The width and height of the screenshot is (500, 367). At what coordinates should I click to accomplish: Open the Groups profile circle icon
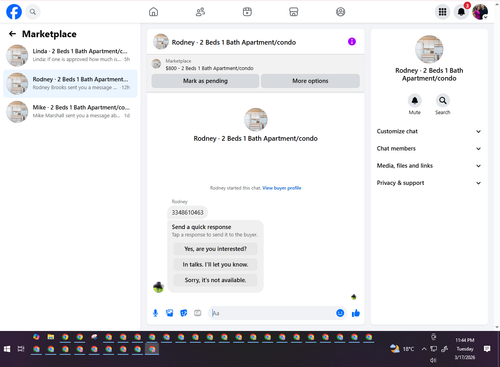pyautogui.click(x=340, y=12)
